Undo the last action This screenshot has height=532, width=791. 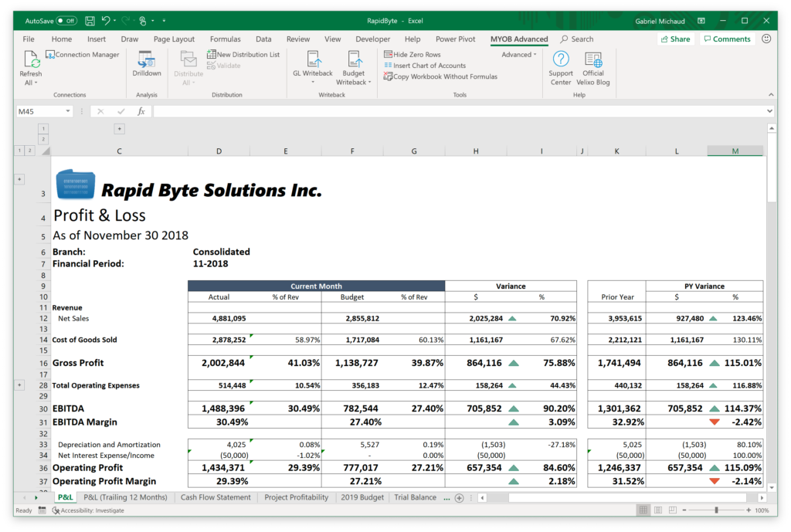pos(105,21)
